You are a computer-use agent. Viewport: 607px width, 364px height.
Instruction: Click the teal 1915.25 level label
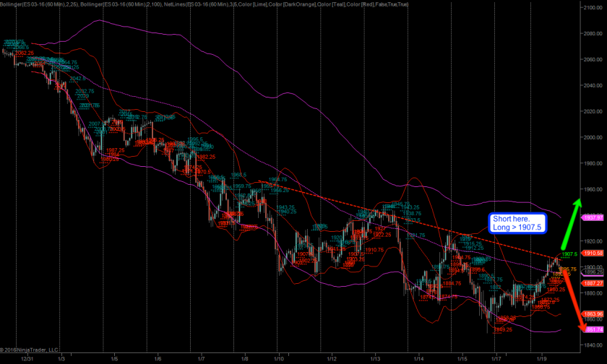click(x=473, y=244)
